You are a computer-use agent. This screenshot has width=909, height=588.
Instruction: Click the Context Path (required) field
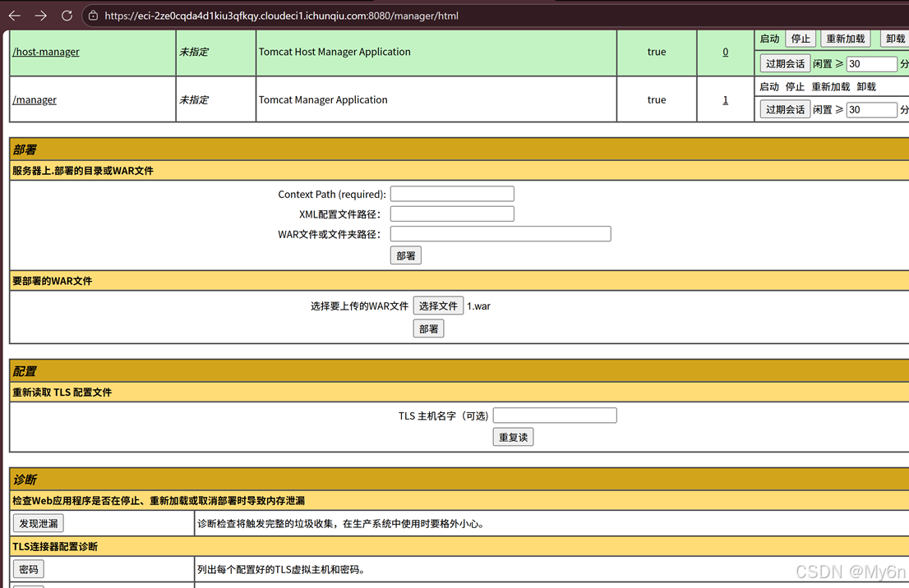coord(452,194)
